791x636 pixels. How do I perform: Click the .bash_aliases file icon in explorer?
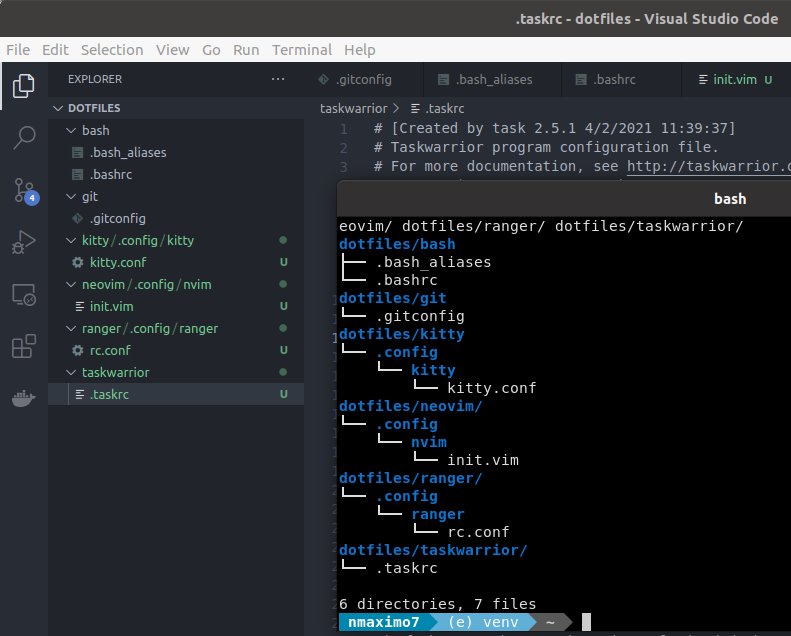coord(77,152)
